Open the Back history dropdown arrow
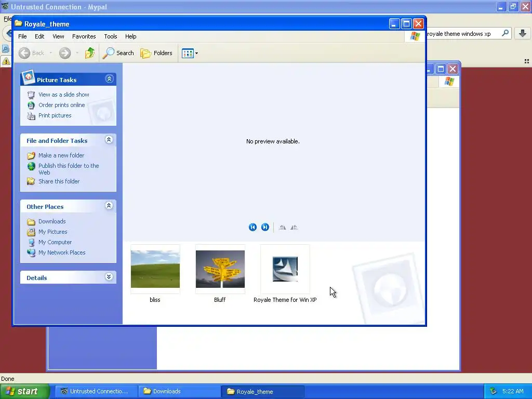 [51, 53]
